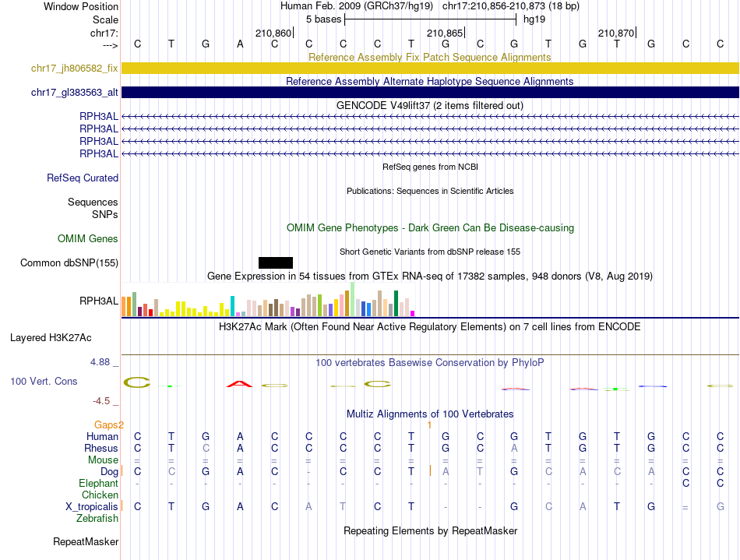The height and width of the screenshot is (560, 740).
Task: Click the H3K27Ac Mark ENCODE track title
Action: [x=430, y=326]
